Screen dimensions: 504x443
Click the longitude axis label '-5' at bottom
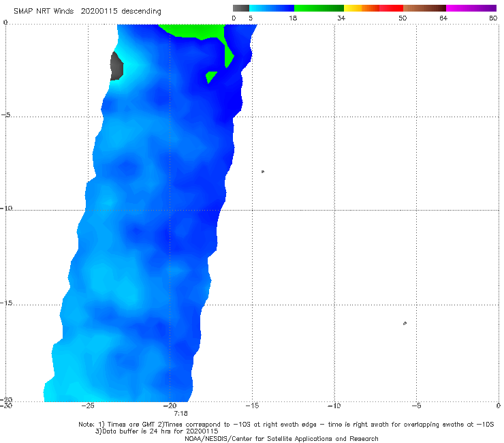416,406
